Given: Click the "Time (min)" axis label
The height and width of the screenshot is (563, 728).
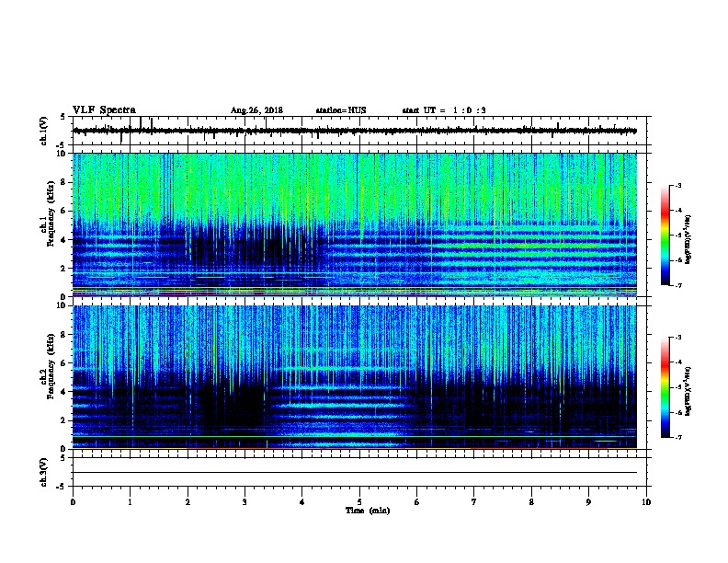Looking at the screenshot, I should click(x=368, y=511).
